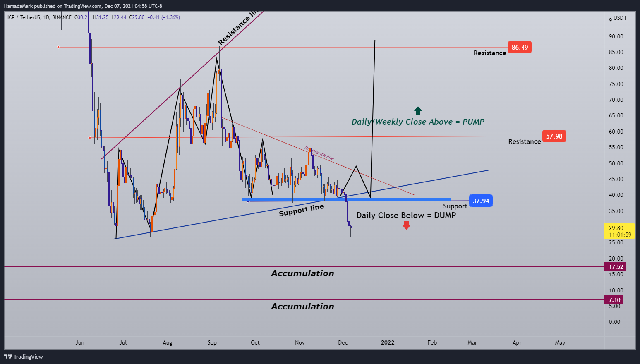Click the 0.00 price axis value
This screenshot has height=364, width=640.
pos(615,322)
